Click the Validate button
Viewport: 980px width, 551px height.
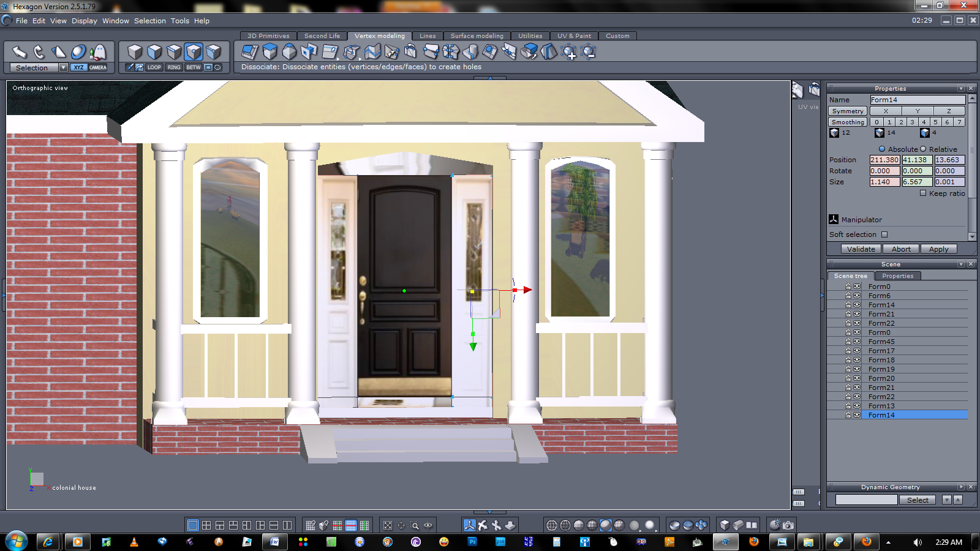(x=861, y=249)
